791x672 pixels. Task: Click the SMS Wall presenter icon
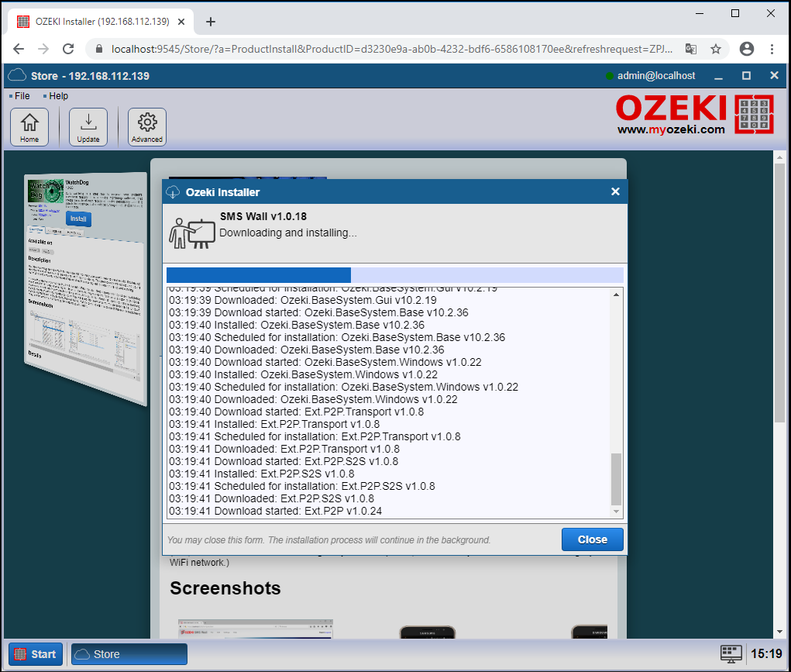point(191,233)
